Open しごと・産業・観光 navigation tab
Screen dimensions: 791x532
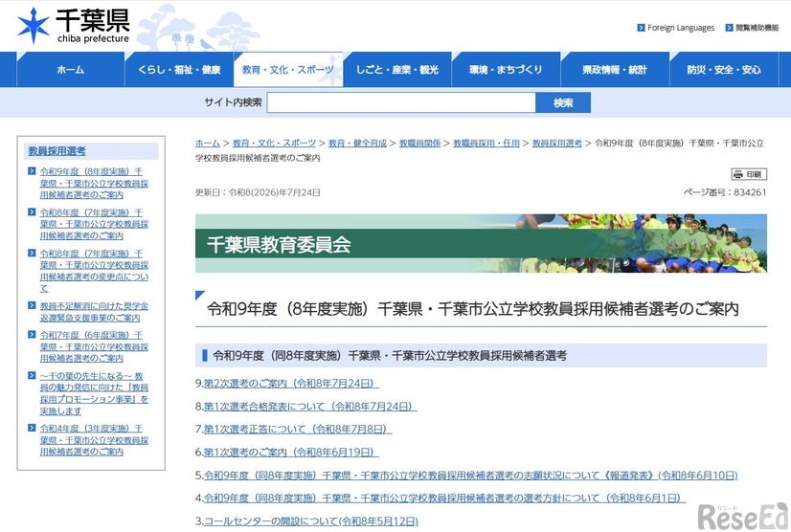click(397, 70)
